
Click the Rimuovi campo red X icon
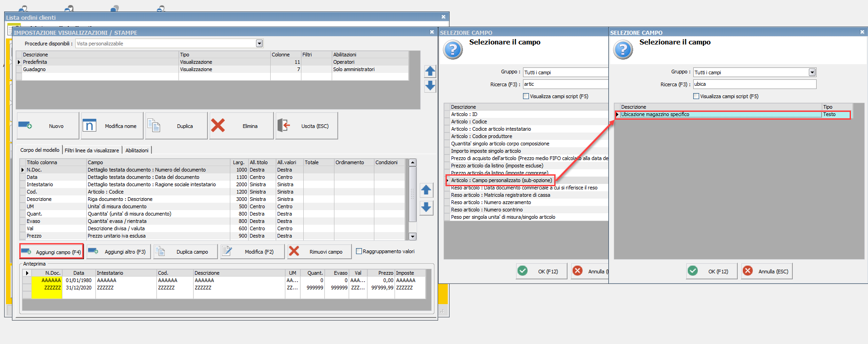coord(294,251)
